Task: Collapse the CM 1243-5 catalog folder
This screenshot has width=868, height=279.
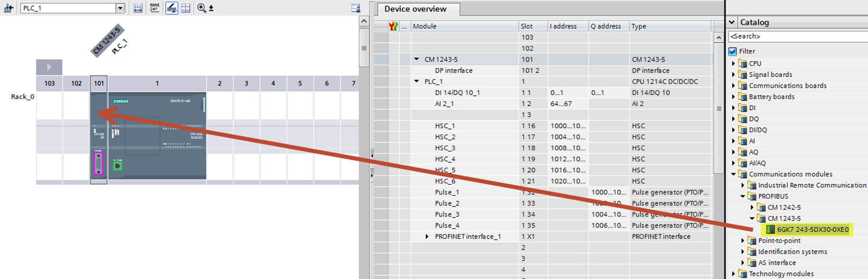Action: [752, 219]
